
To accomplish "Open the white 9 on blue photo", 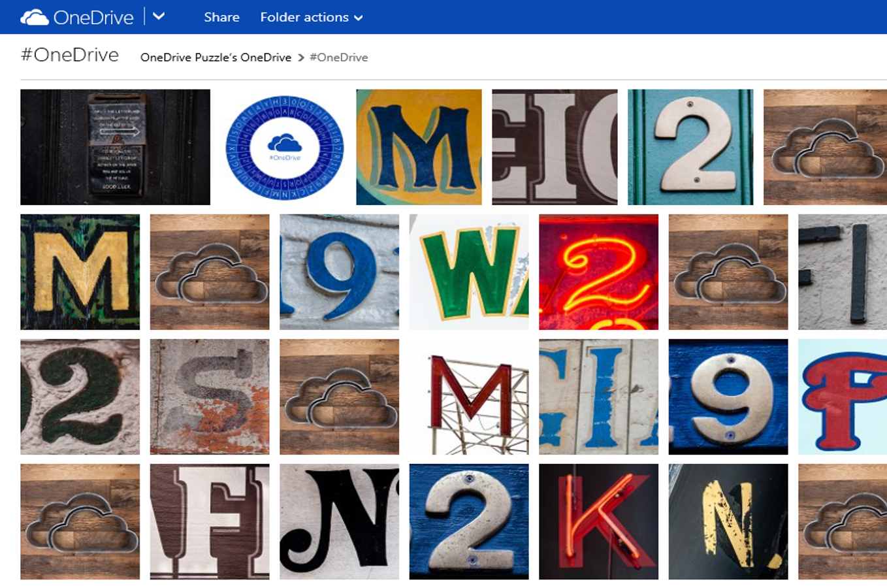I will (728, 397).
